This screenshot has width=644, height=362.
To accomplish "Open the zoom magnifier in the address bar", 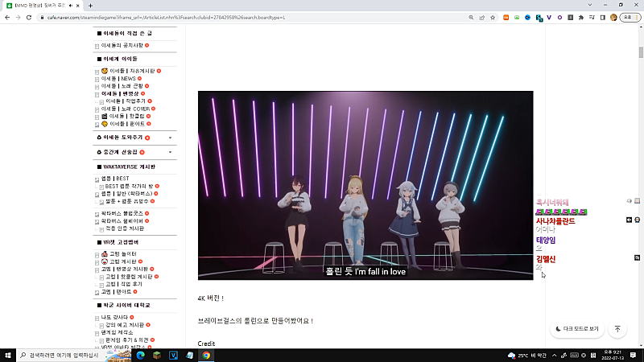I will 471,18.
